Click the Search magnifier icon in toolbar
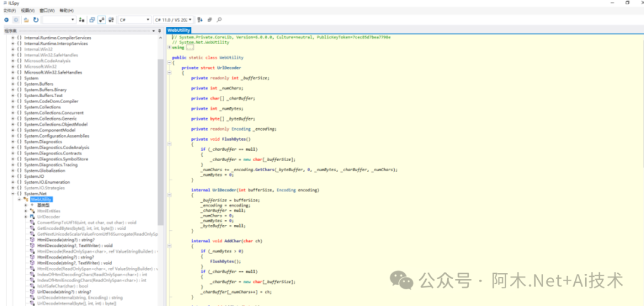 219,20
